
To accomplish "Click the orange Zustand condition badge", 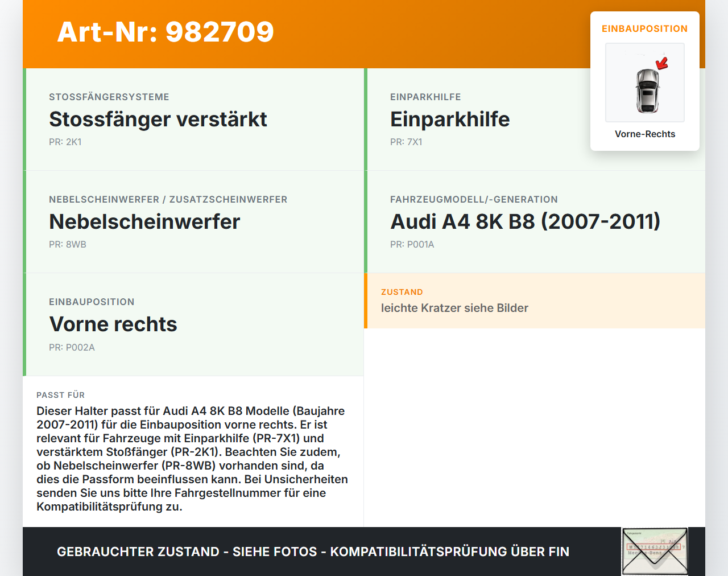I will 402,291.
